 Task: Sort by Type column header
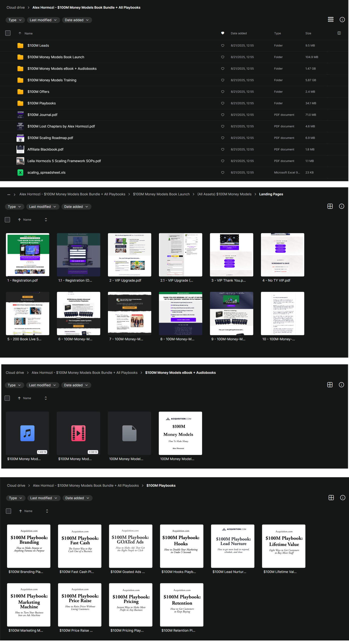pyautogui.click(x=277, y=33)
